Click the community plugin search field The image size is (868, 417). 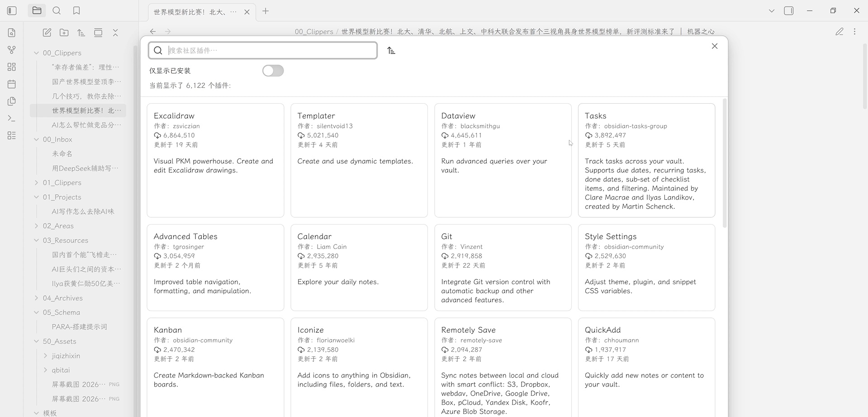coord(263,50)
